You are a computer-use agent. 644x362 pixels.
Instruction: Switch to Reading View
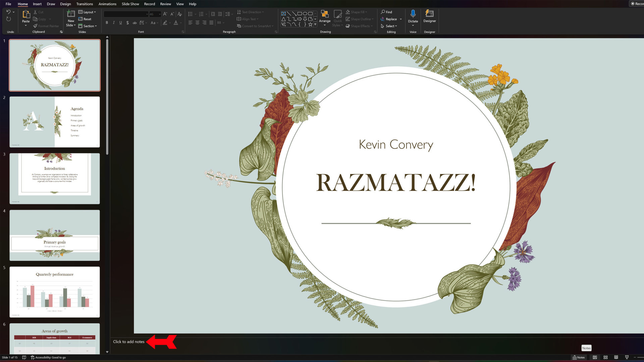(x=616, y=357)
